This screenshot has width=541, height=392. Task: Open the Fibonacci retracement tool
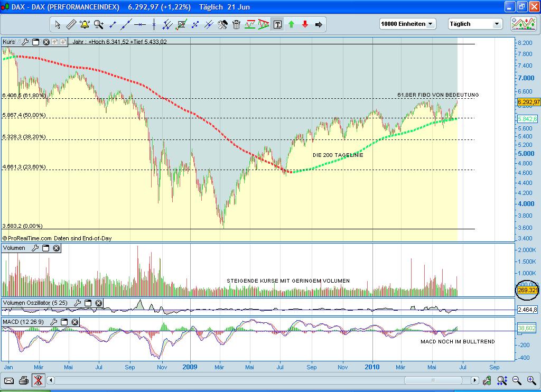tap(181, 24)
